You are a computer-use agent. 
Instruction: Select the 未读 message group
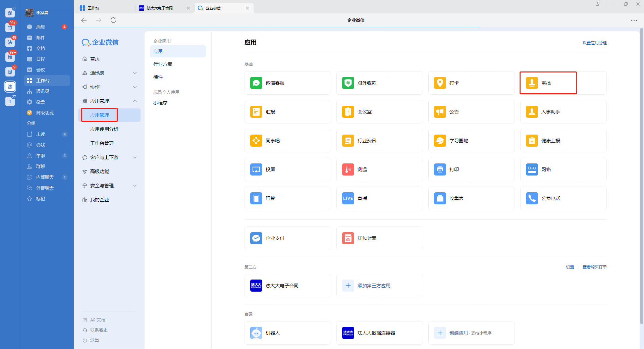coord(47,134)
